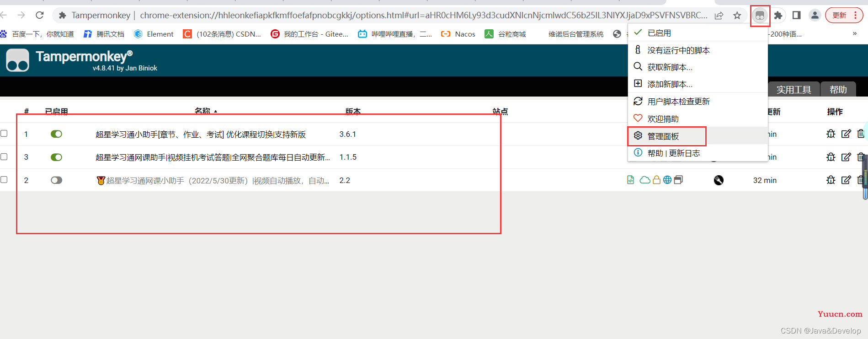The image size is (868, 339).
Task: Tick the checkbox for script row 1
Action: coord(4,133)
